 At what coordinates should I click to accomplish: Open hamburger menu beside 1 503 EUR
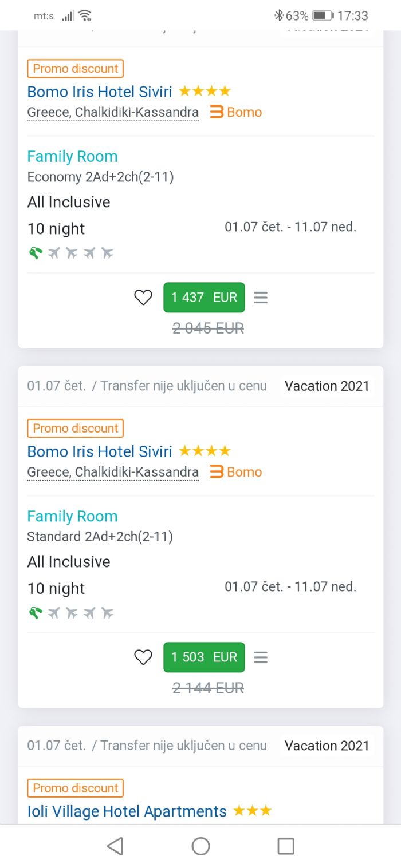pos(261,657)
